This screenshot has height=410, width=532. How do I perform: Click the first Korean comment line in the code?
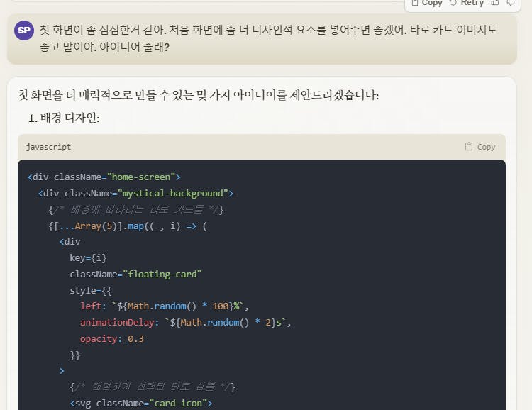[x=136, y=209]
